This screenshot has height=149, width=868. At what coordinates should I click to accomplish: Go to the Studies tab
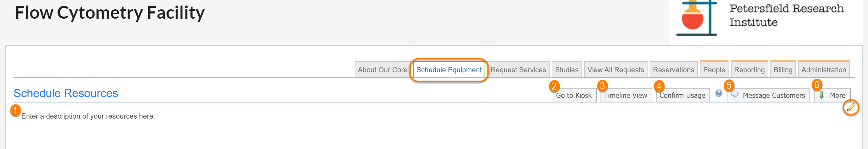tap(567, 70)
